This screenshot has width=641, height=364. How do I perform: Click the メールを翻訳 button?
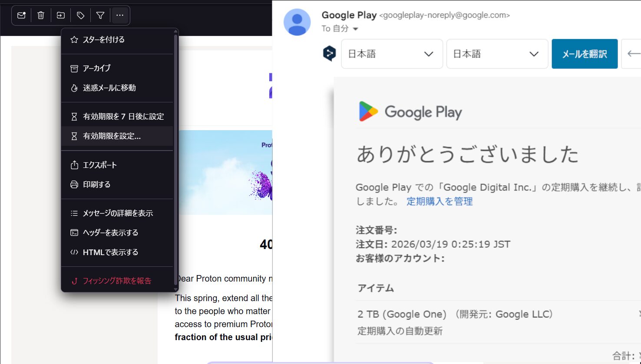pyautogui.click(x=584, y=53)
